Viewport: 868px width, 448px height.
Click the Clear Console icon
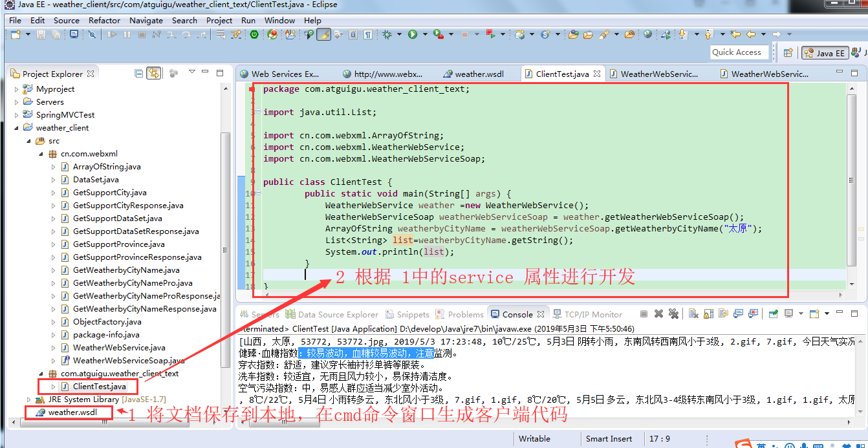693,314
